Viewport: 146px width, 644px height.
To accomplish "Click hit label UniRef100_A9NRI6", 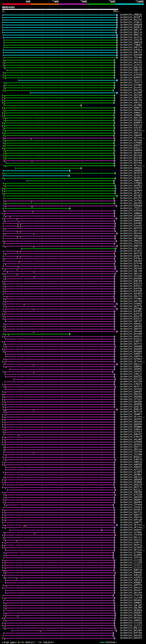I will pos(131,181).
